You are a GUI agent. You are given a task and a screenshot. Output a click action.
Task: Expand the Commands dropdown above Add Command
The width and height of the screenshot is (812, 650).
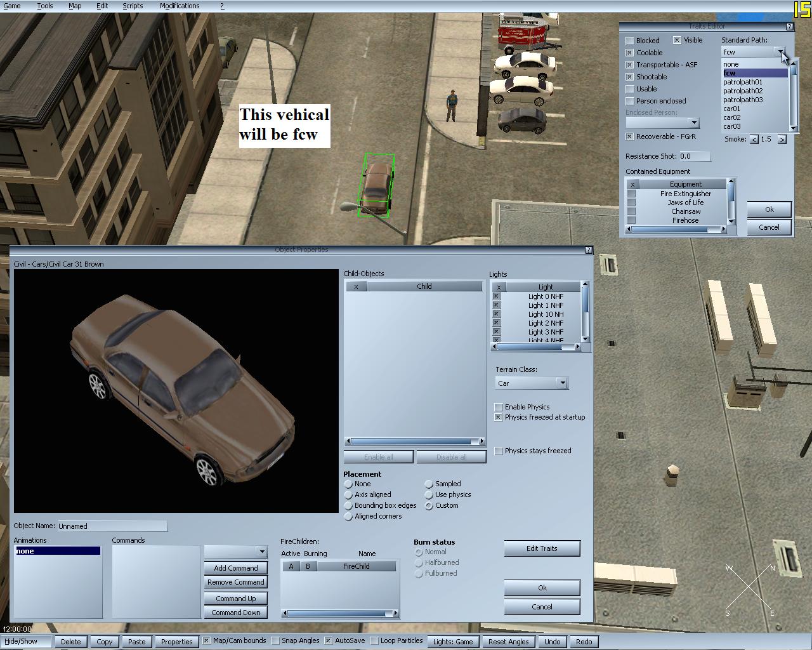point(261,552)
